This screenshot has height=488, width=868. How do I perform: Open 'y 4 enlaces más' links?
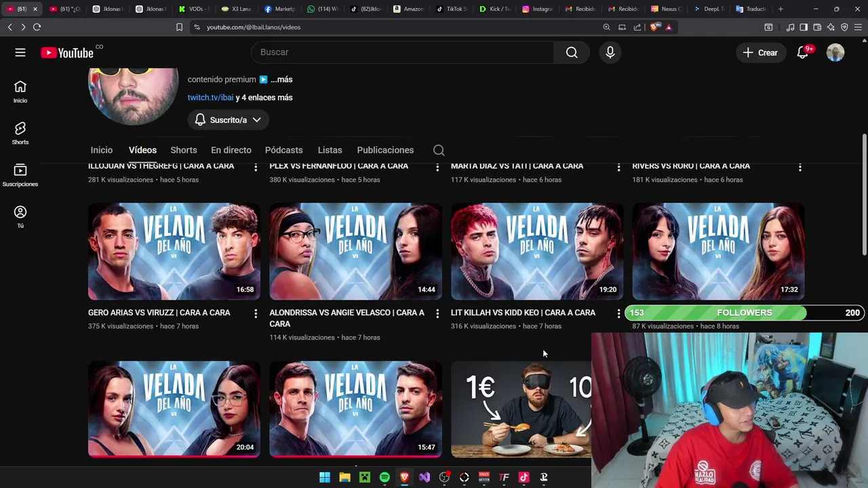(x=264, y=98)
